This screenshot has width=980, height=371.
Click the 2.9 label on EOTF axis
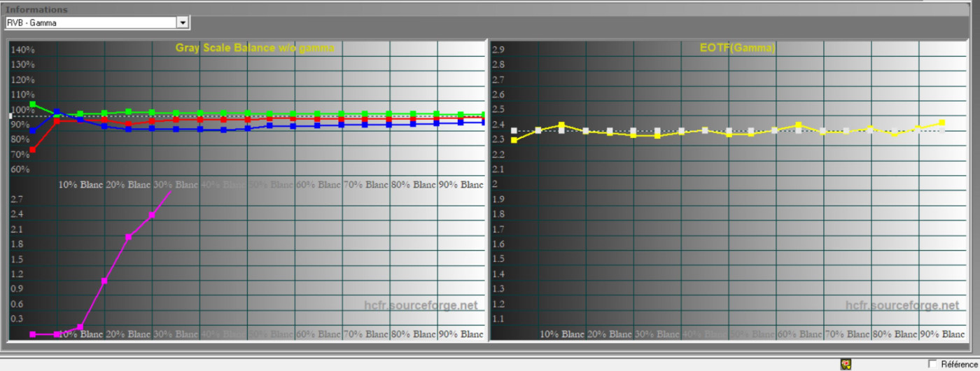(x=498, y=50)
